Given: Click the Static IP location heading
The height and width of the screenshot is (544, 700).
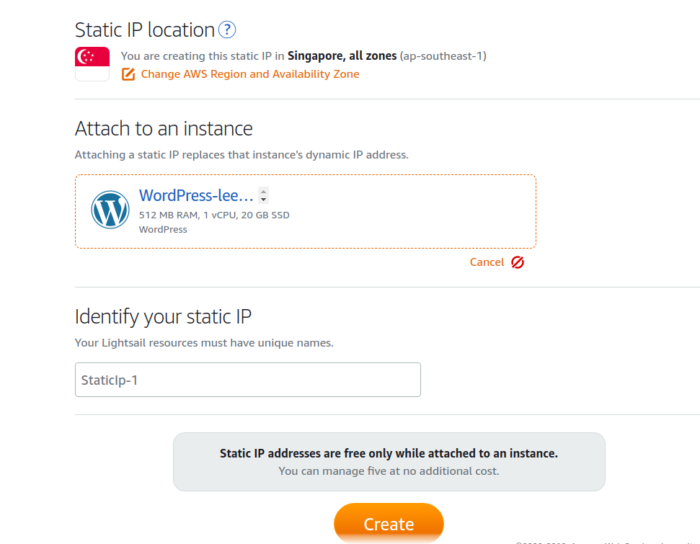Looking at the screenshot, I should pos(145,30).
